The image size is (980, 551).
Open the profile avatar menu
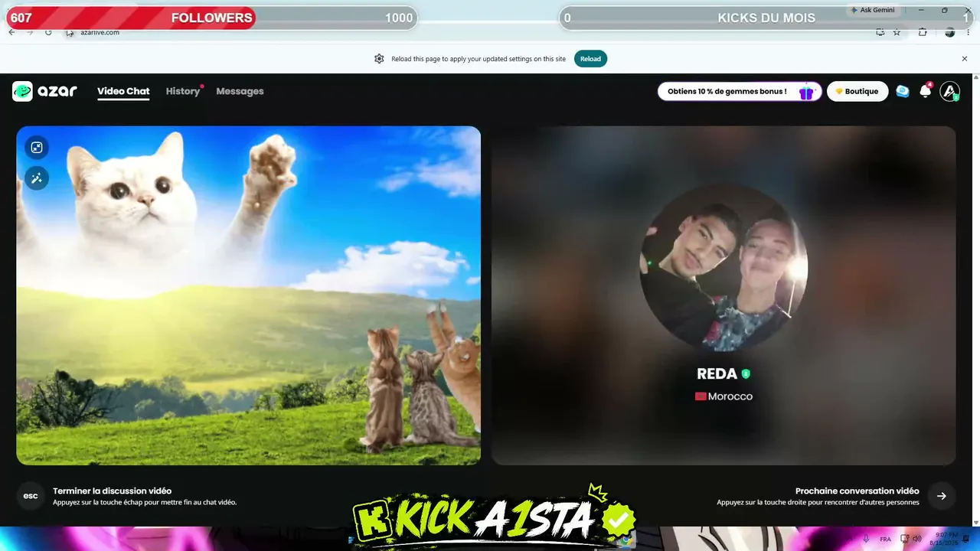click(949, 92)
